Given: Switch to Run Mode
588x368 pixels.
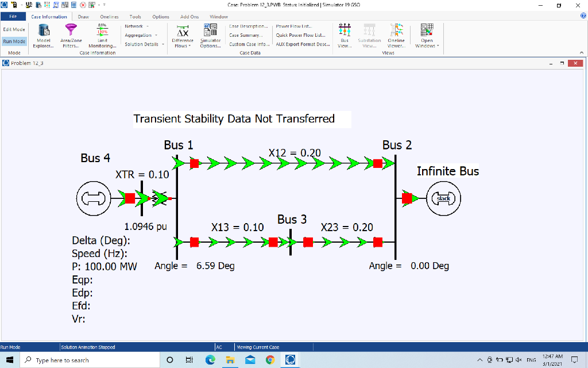Looking at the screenshot, I should coord(13,41).
